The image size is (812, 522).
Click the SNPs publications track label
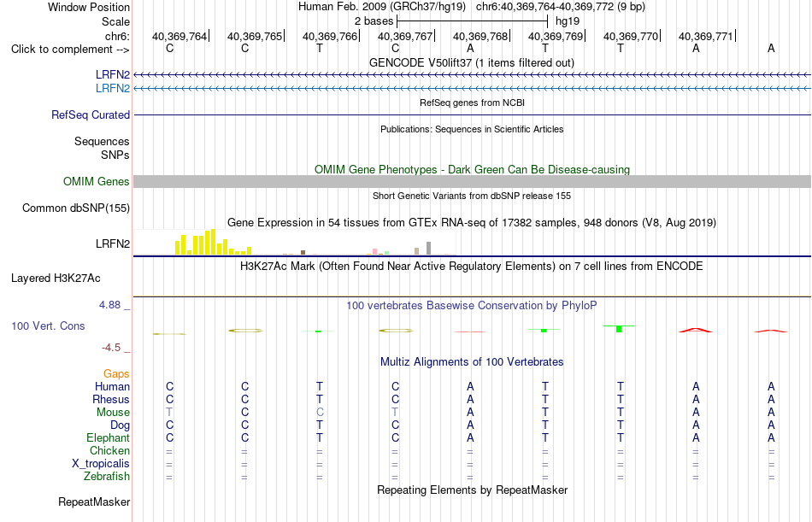point(115,155)
